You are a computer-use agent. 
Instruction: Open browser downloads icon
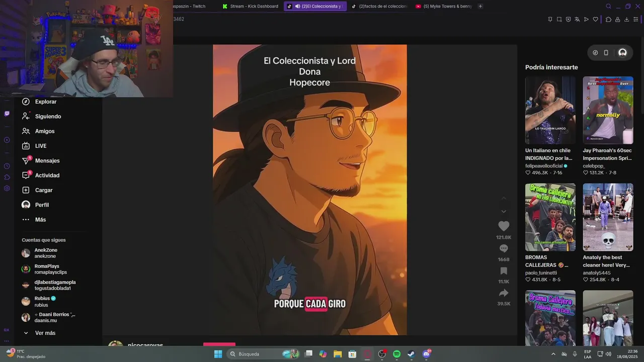626,19
